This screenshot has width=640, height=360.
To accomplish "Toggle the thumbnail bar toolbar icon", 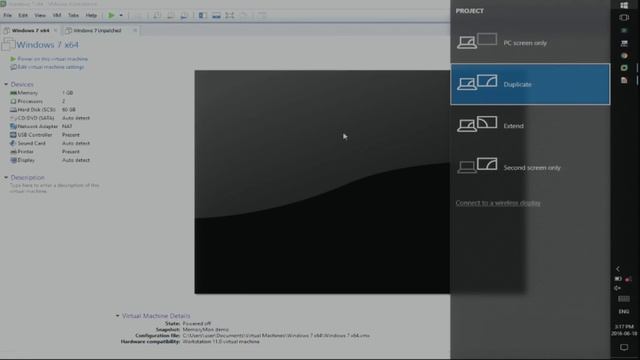I will click(x=216, y=16).
